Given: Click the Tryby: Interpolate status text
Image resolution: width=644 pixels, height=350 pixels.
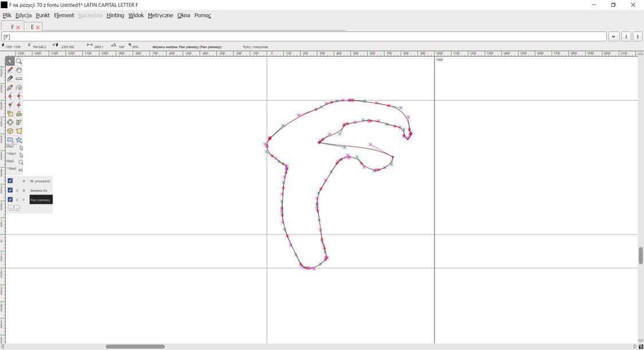Looking at the screenshot, I should (255, 47).
